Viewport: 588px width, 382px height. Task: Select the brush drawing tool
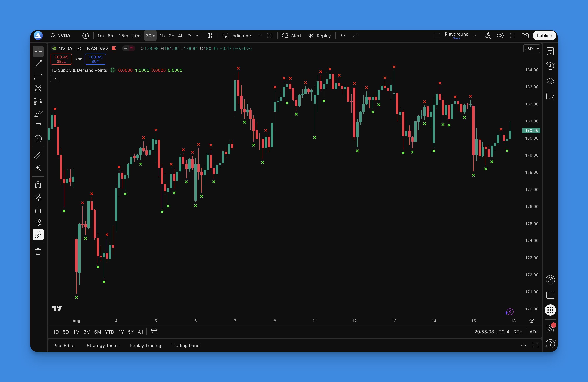point(38,114)
